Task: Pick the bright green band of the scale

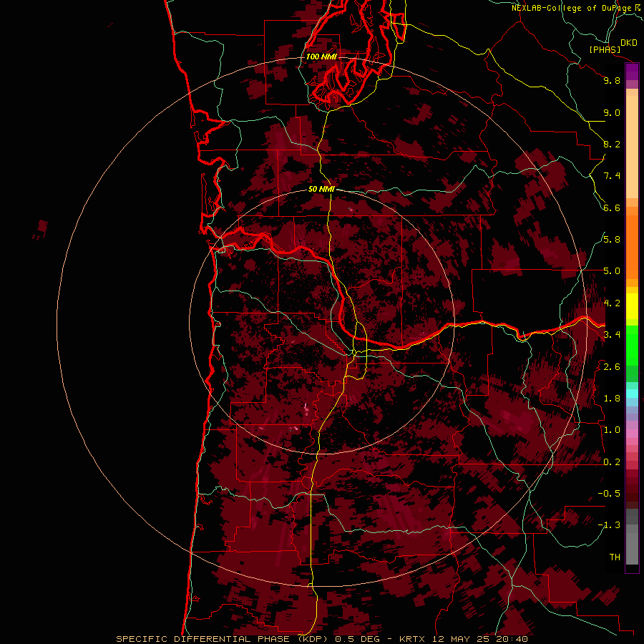Action: [632, 345]
